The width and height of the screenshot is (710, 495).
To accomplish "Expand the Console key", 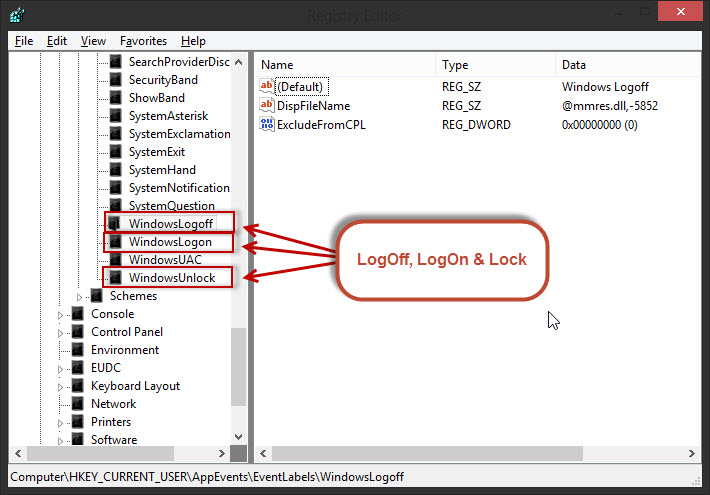I will (x=60, y=315).
